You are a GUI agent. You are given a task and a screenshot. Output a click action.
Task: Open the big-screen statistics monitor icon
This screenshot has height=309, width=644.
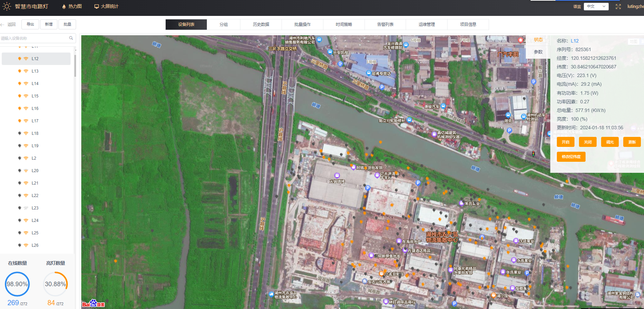coord(96,7)
